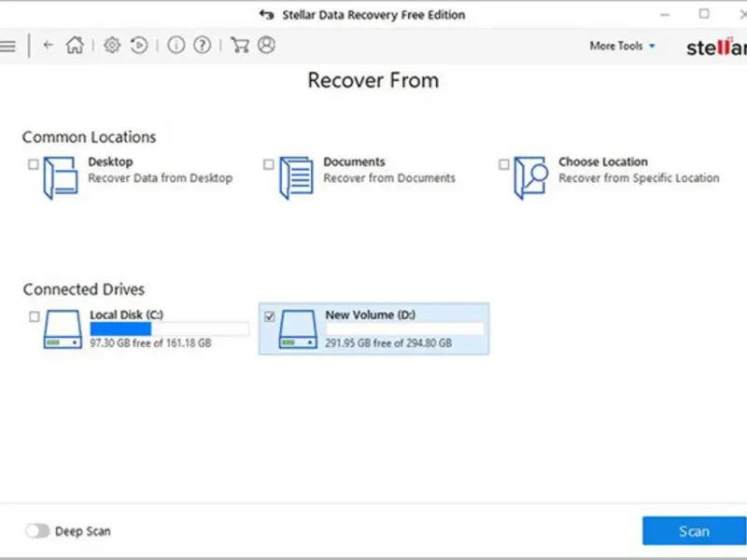Click '291.95 GB free of 294.80 GB' text

(388, 343)
